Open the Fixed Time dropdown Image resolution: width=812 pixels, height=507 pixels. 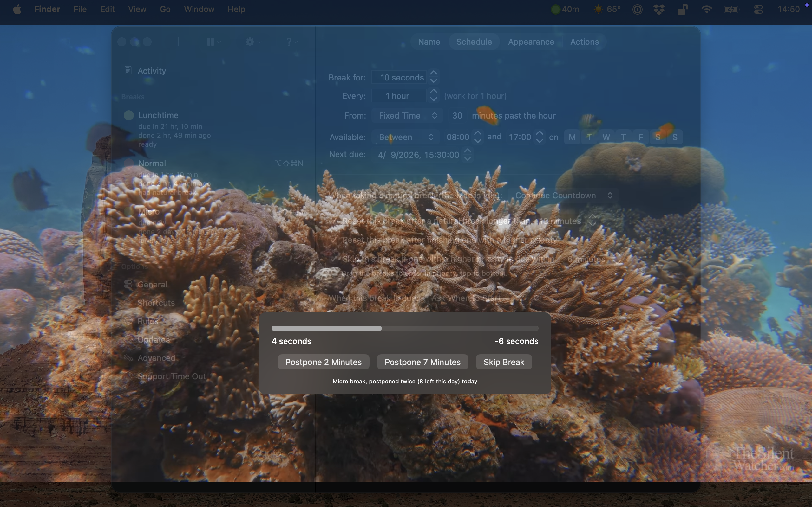(x=407, y=116)
